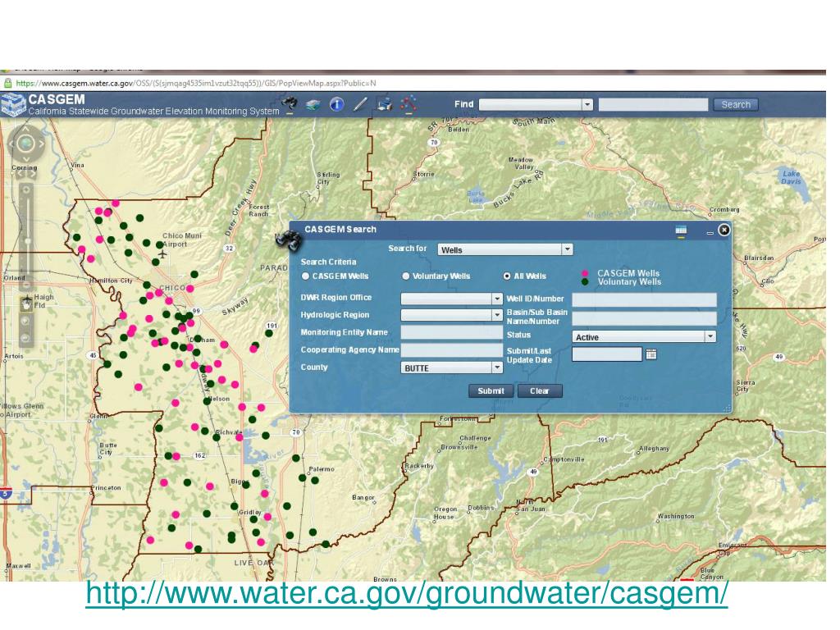
Task: Click the Basin/Sub Basin Name/Number field
Action: tap(644, 319)
